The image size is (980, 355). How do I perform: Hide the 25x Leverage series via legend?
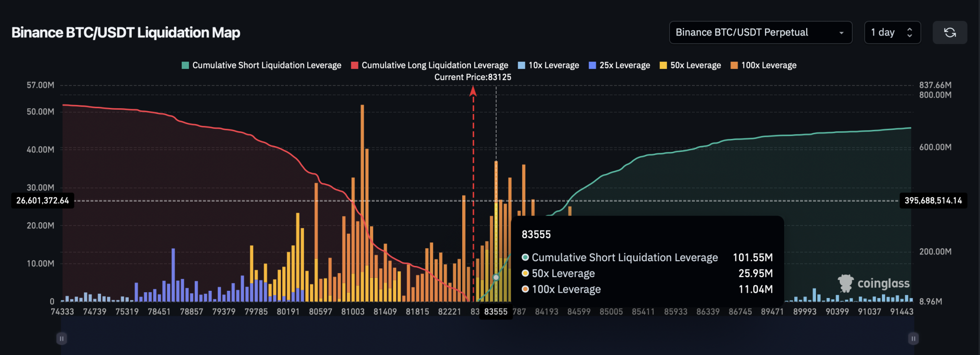(619, 65)
